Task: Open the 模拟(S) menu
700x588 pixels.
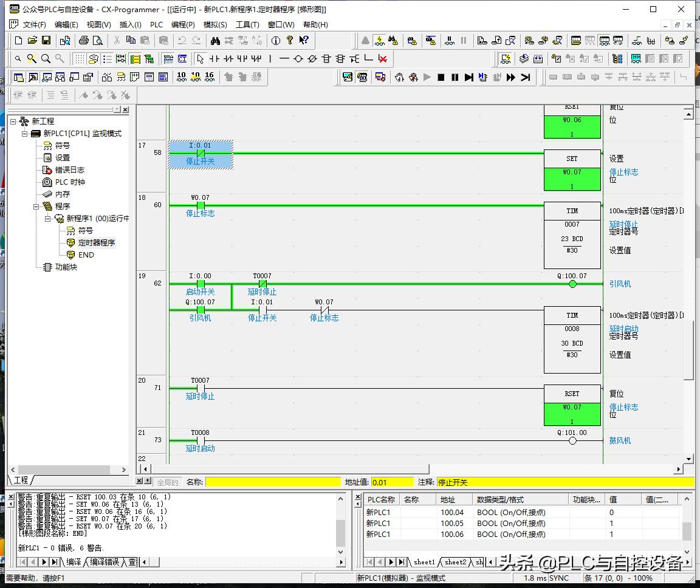Action: pos(214,24)
